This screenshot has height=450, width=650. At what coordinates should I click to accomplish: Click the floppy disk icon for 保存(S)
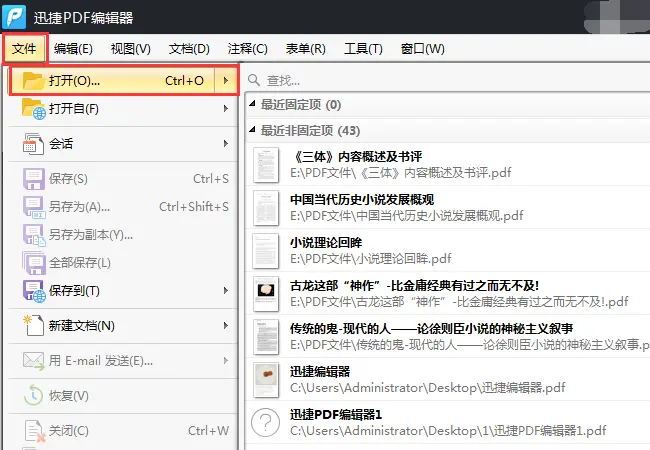point(33,179)
